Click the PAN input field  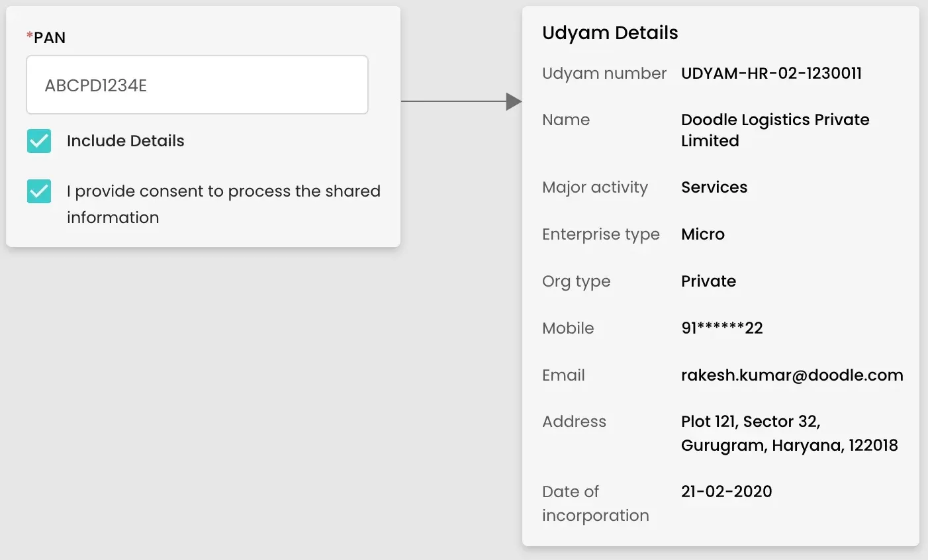tap(197, 85)
